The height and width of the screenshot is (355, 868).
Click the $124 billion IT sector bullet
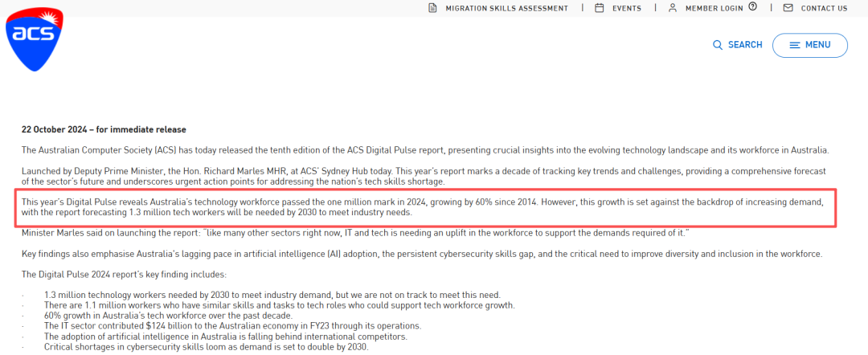tap(232, 326)
